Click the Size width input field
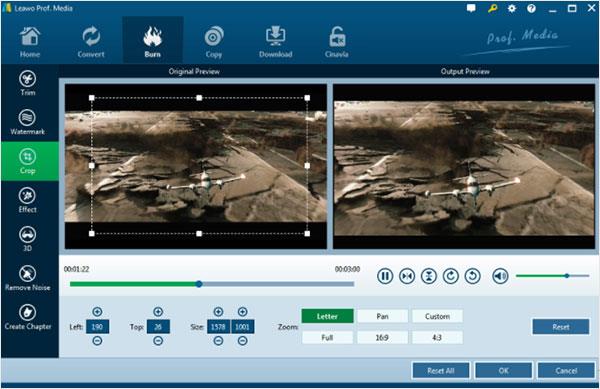Image resolution: width=600 pixels, height=389 pixels. [x=218, y=327]
